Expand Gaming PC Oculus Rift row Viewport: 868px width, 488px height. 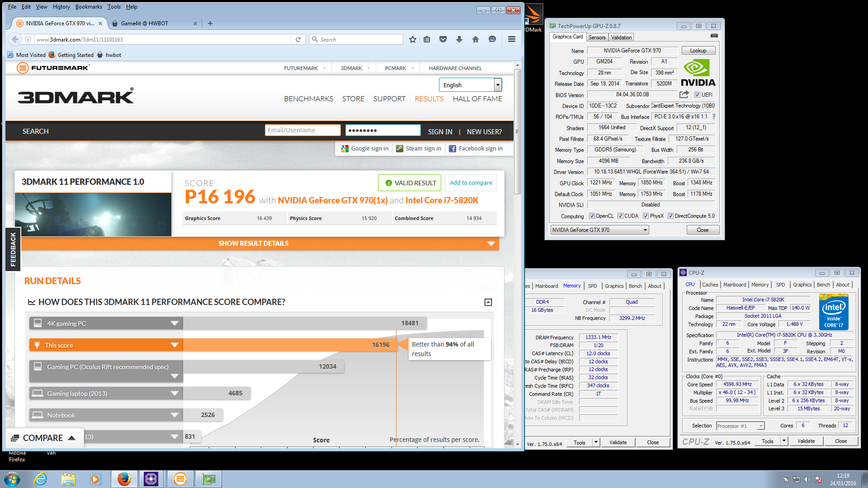point(175,376)
